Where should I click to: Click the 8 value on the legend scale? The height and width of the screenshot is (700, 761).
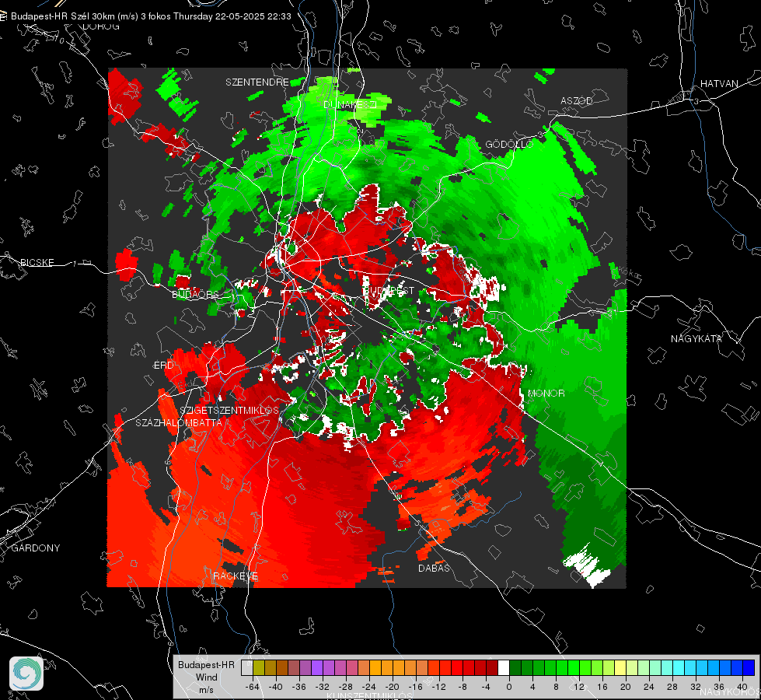pos(556,687)
